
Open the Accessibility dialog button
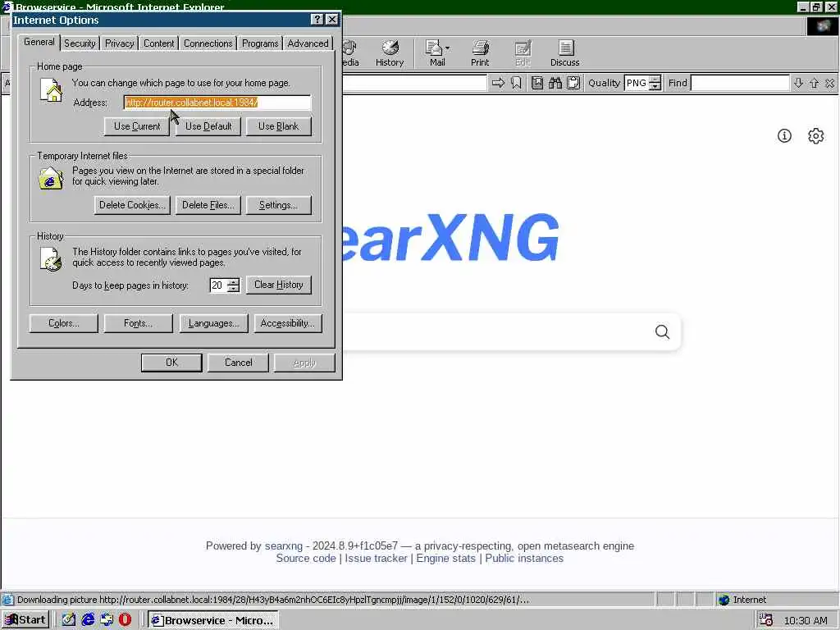[288, 323]
